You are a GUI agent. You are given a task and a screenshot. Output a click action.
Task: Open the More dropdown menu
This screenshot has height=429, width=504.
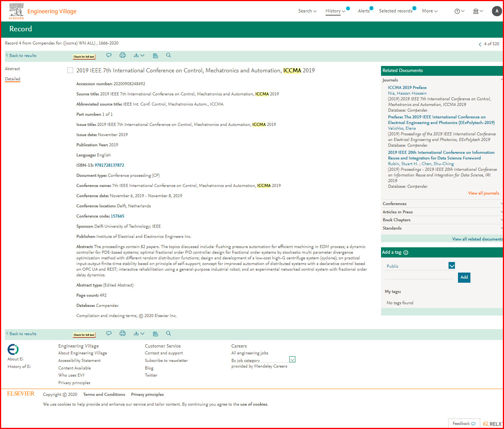[x=430, y=11]
